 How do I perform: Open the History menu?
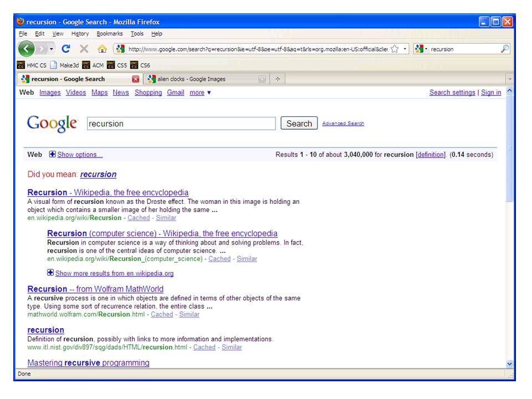[80, 34]
